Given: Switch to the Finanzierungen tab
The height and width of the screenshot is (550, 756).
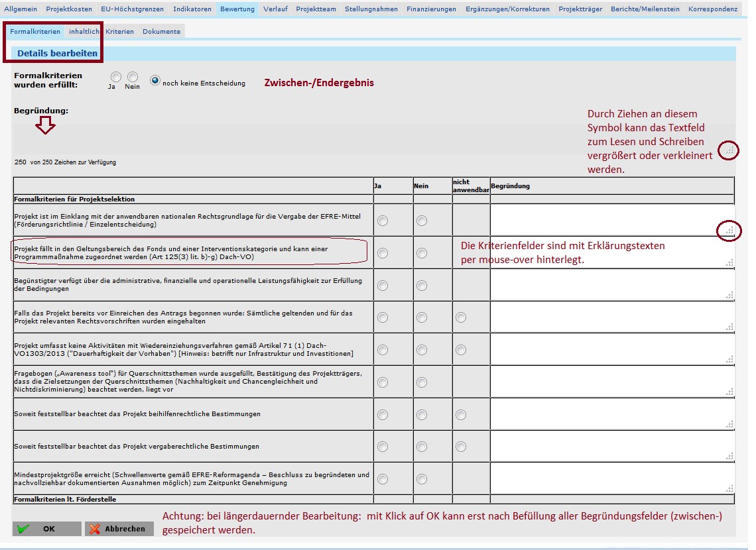Looking at the screenshot, I should (x=431, y=9).
